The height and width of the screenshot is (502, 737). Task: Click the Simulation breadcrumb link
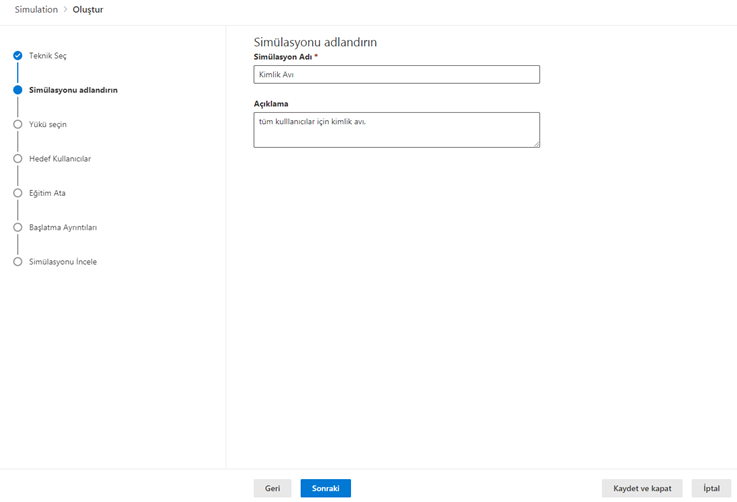pos(36,9)
